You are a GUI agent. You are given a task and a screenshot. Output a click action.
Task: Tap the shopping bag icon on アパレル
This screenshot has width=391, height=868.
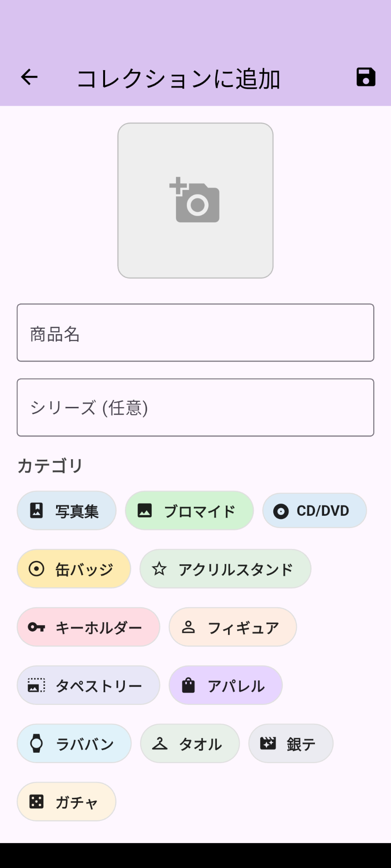click(x=188, y=685)
